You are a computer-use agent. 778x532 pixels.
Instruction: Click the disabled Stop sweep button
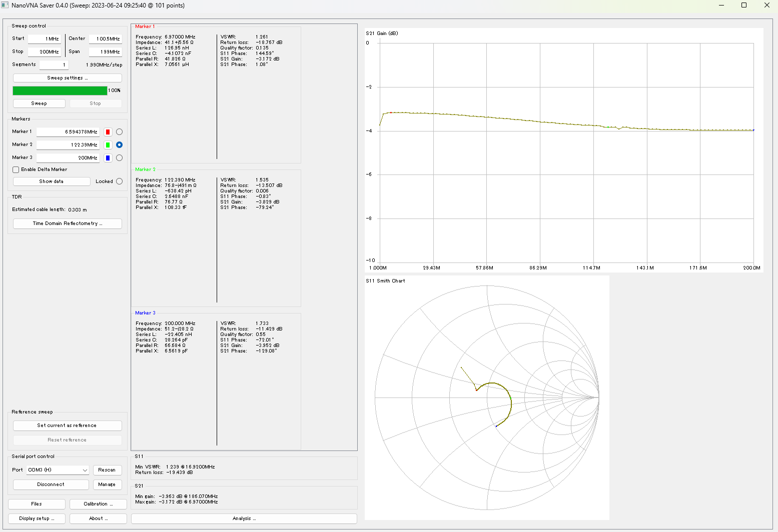96,103
